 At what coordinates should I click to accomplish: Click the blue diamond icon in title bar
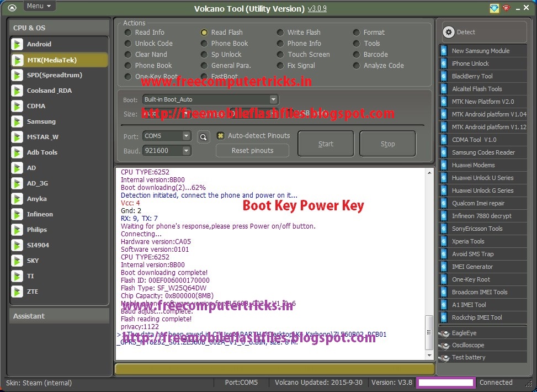(494, 8)
